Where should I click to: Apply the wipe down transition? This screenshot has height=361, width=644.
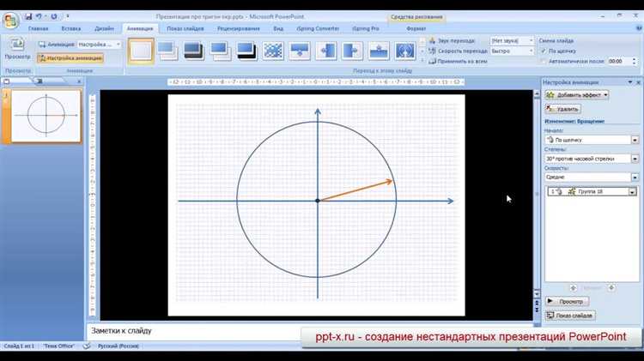point(300,51)
